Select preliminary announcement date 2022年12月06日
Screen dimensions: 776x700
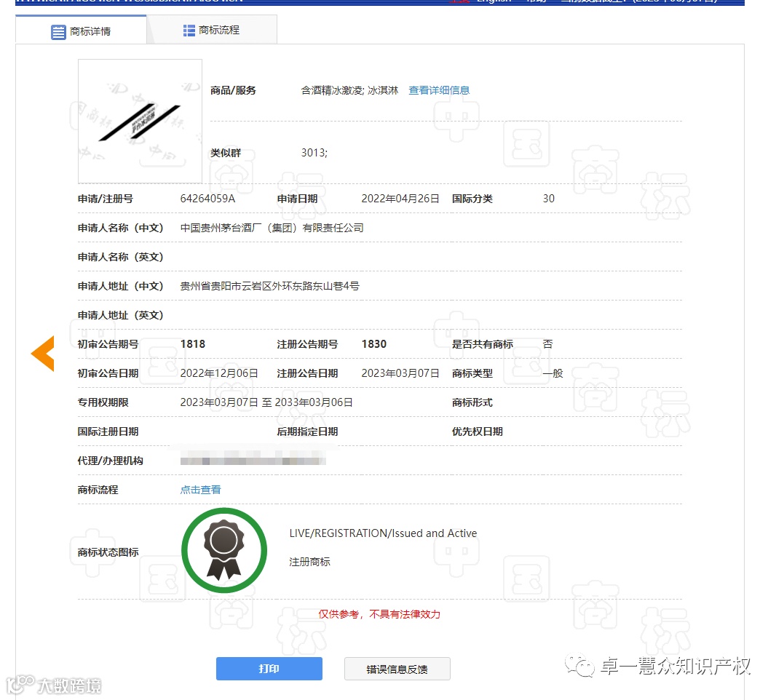pyautogui.click(x=219, y=373)
